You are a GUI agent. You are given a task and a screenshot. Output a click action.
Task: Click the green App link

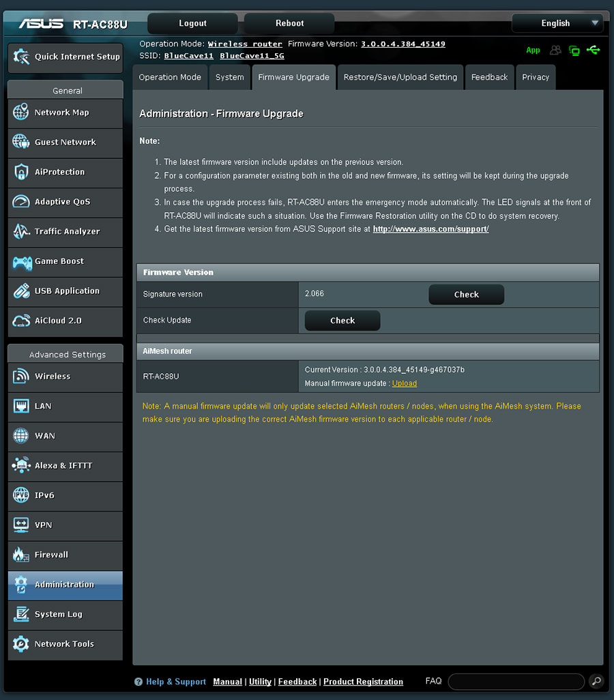[533, 50]
